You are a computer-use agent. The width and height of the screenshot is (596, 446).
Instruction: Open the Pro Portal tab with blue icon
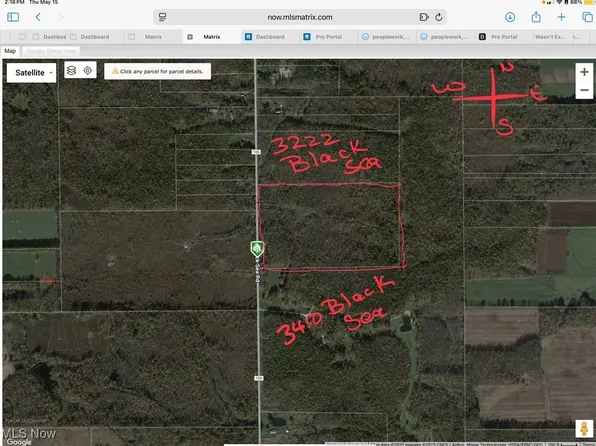[x=328, y=37]
